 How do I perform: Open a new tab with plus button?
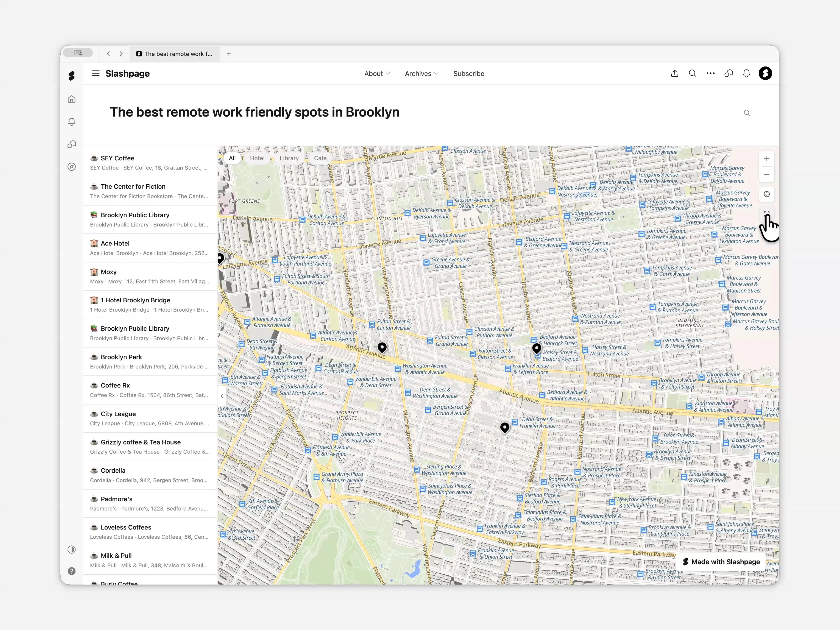(229, 54)
